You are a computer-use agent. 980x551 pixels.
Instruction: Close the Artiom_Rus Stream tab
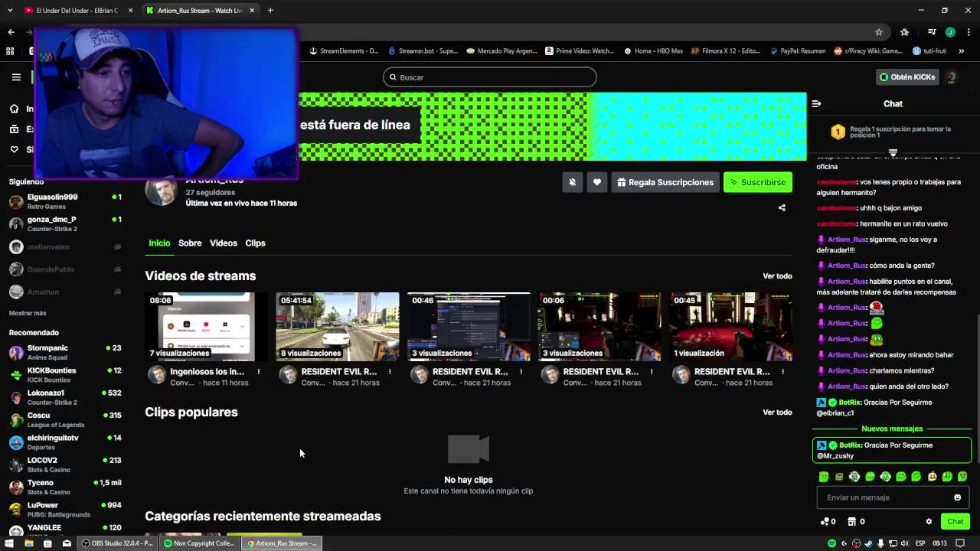point(252,11)
